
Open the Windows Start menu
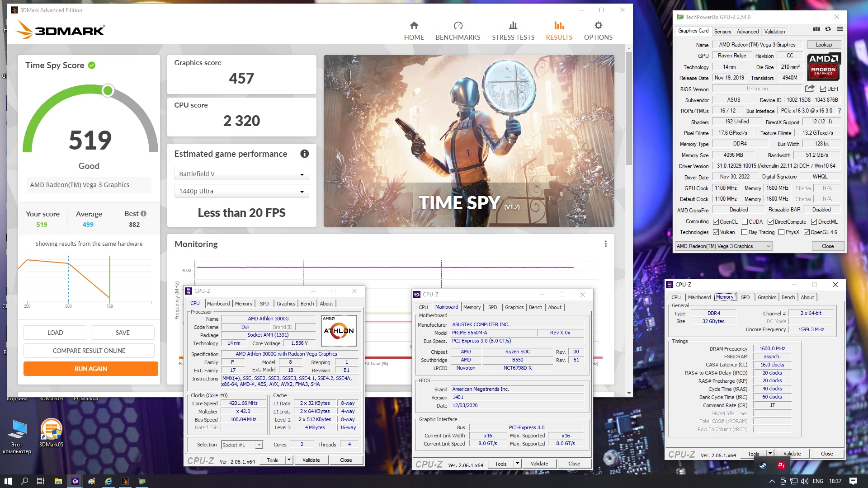8,481
